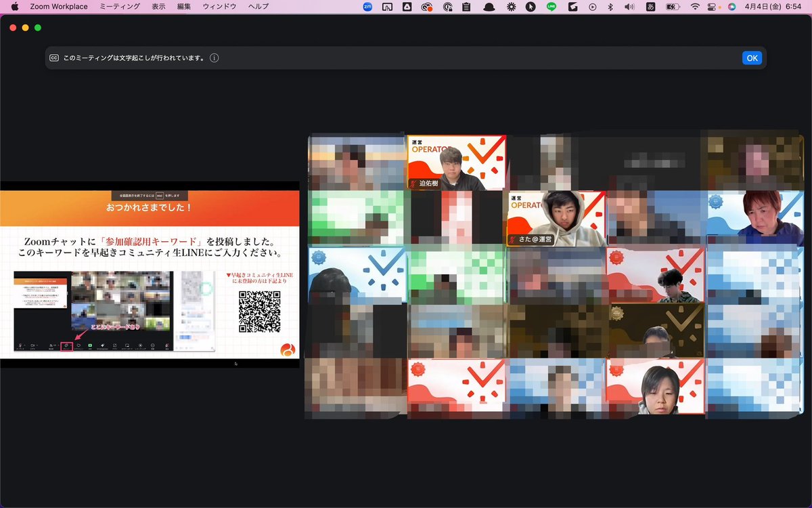This screenshot has width=812, height=508.
Task: Open the Wi-Fi status menu
Action: tap(695, 7)
